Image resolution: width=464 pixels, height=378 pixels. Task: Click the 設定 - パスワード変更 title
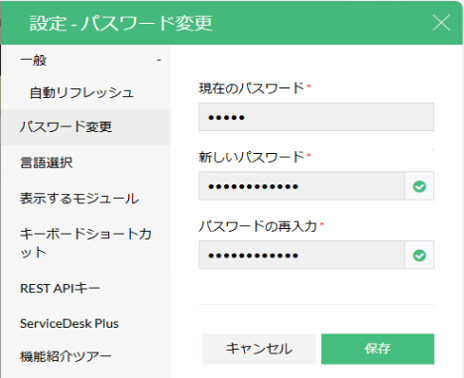tap(121, 23)
